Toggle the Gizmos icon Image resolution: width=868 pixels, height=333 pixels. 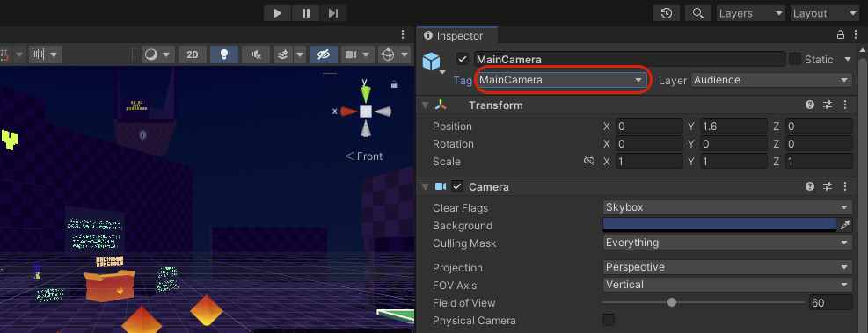388,54
